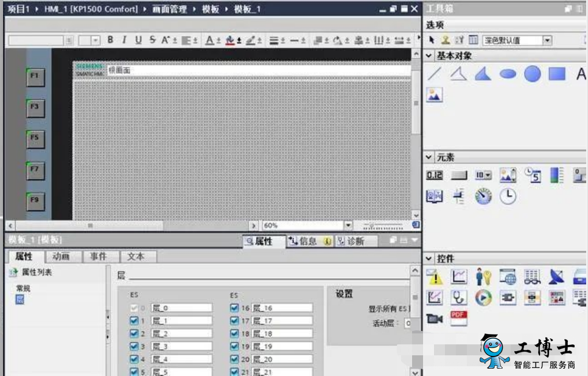The width and height of the screenshot is (588, 376).
Task: Click the F9 function key button
Action: [x=35, y=201]
